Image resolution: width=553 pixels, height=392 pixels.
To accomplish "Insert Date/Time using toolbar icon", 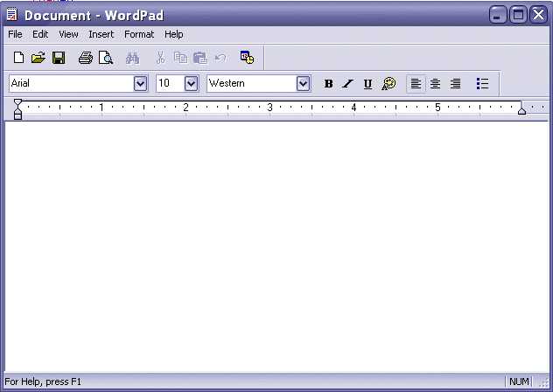I will [x=247, y=58].
